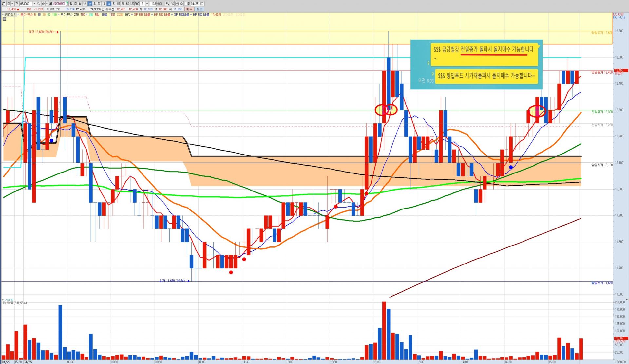The height and width of the screenshot is (364, 629).
Task: Select the 15 minute interval button
Action: point(118,4)
